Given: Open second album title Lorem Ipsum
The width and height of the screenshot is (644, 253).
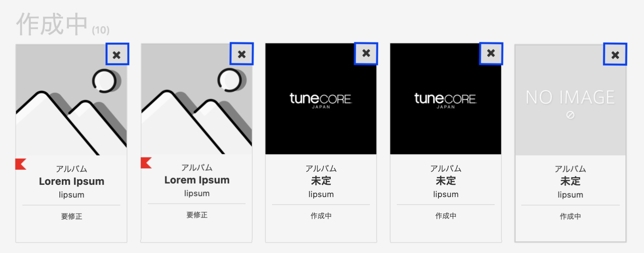Looking at the screenshot, I should pos(197,180).
